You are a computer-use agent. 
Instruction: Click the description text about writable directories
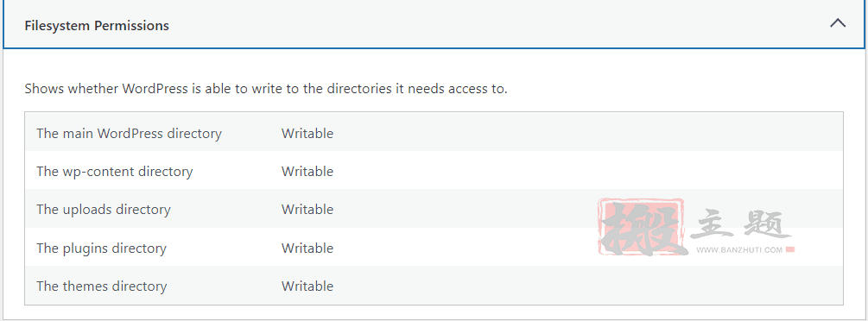click(x=266, y=89)
